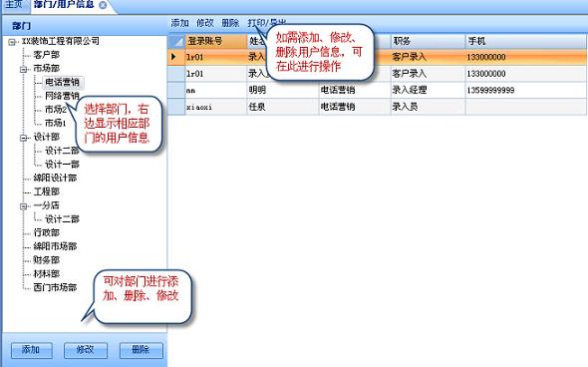588x367 pixels.
Task: Open 打印/导出 in the user toolbar
Action: coord(266,23)
